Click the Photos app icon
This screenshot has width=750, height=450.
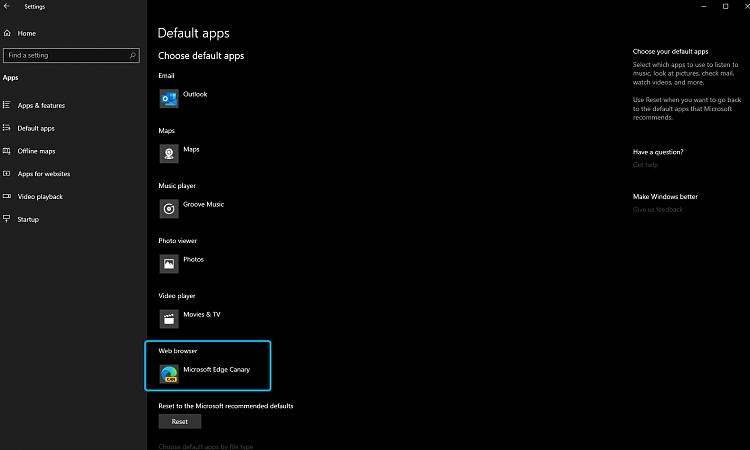[169, 263]
